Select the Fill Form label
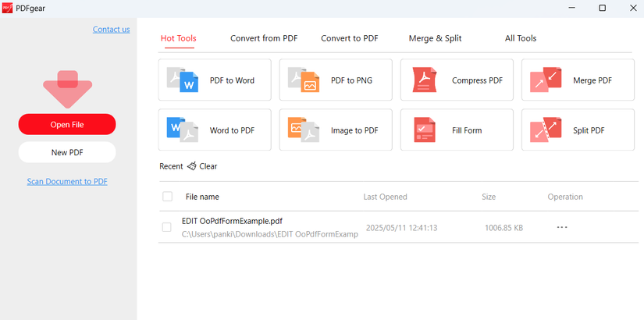Image resolution: width=644 pixels, height=320 pixels. coord(467,130)
